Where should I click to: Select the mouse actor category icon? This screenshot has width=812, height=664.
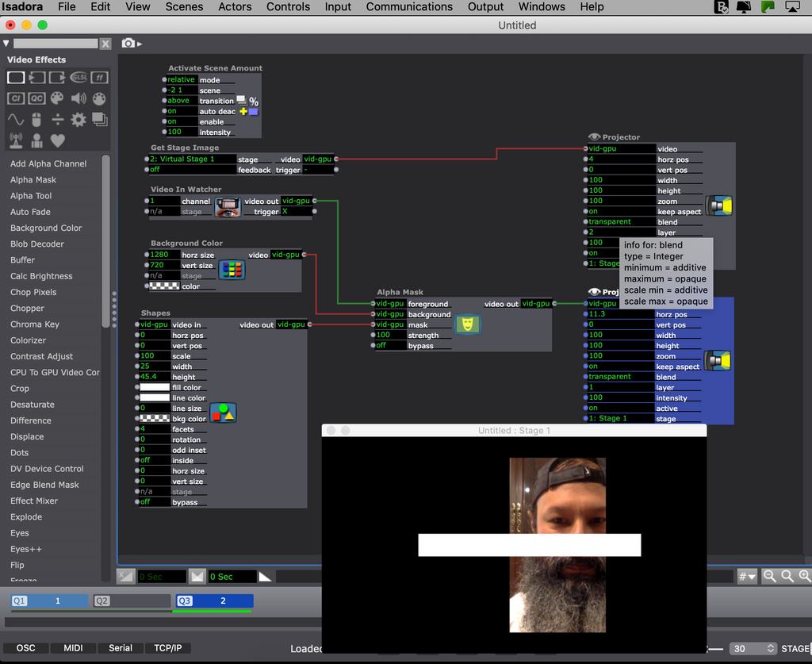[x=36, y=120]
